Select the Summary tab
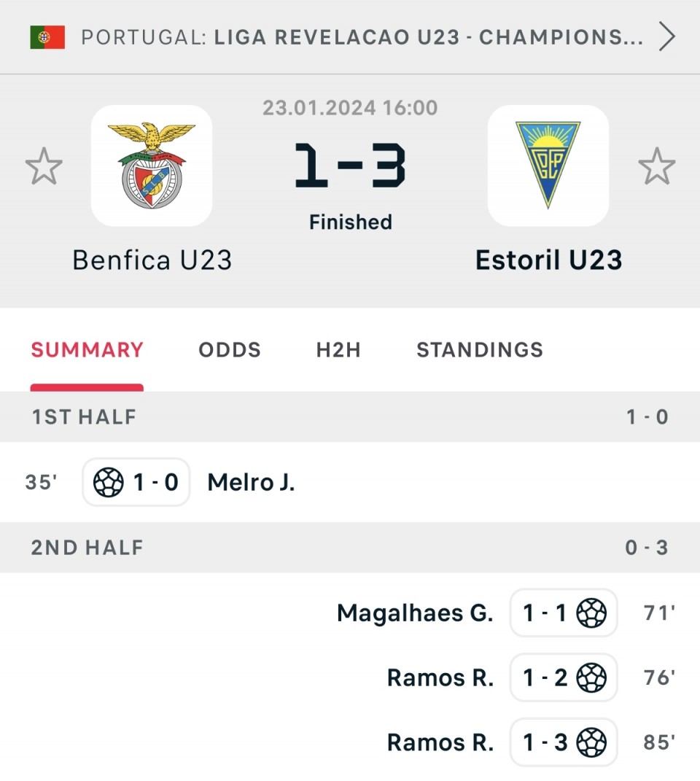700x781 pixels. pyautogui.click(x=87, y=350)
